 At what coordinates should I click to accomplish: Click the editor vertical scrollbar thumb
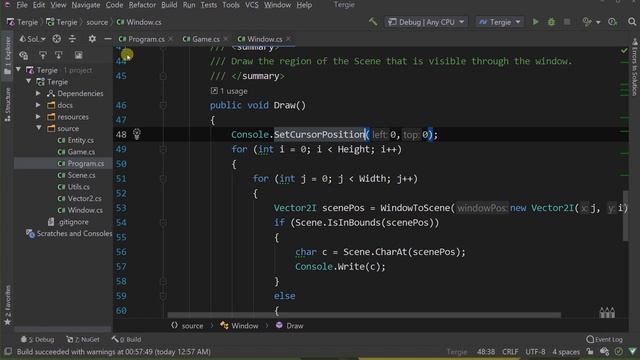625,216
